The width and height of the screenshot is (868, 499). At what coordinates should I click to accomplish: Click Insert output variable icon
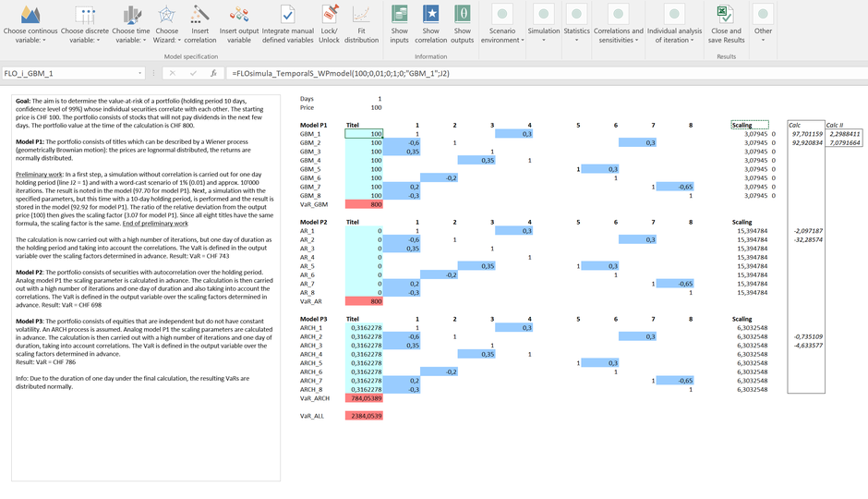coord(239,16)
